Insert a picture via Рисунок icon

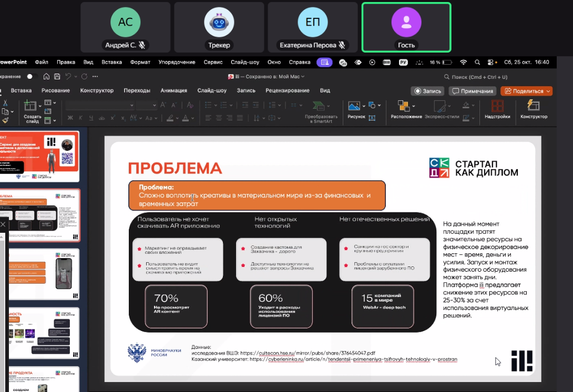coord(354,106)
